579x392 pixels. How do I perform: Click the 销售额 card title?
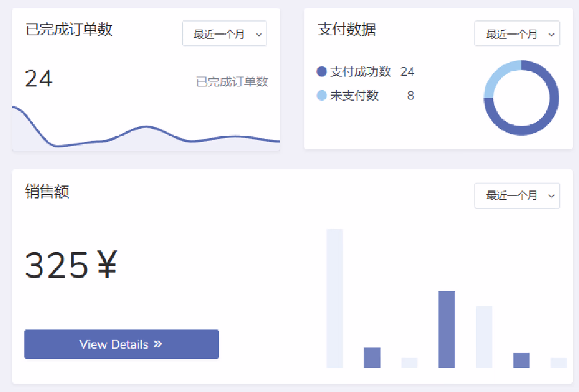[x=47, y=191]
